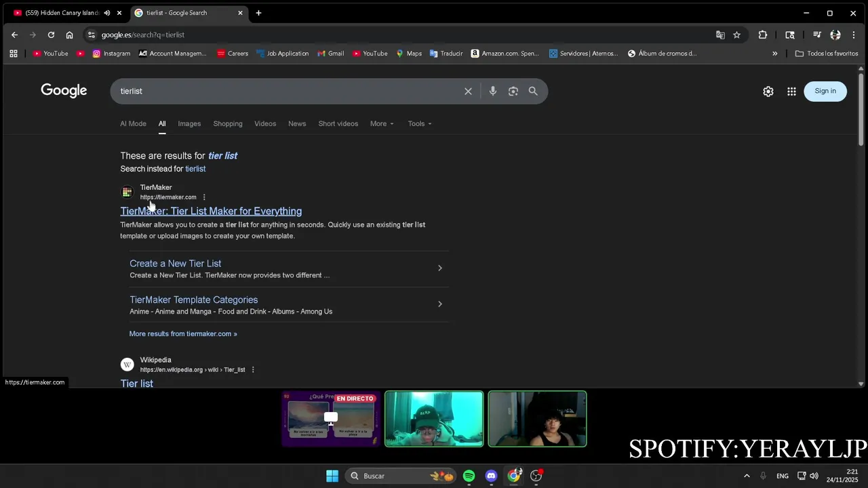
Task: Show hidden system tray icons arrow
Action: (x=747, y=476)
